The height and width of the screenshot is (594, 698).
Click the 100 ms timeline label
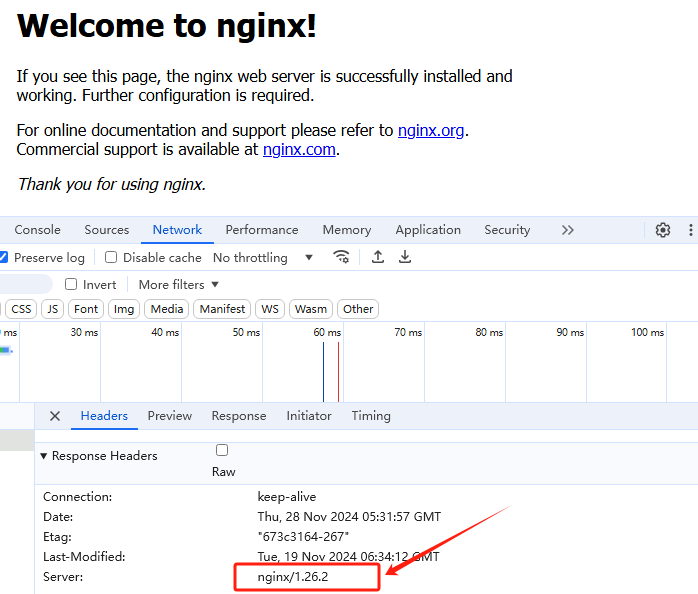[647, 332]
